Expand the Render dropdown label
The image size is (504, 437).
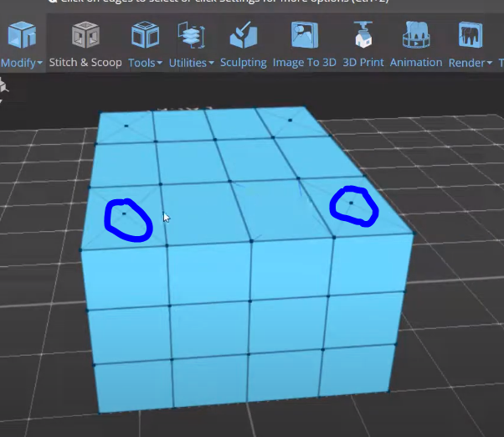point(471,63)
